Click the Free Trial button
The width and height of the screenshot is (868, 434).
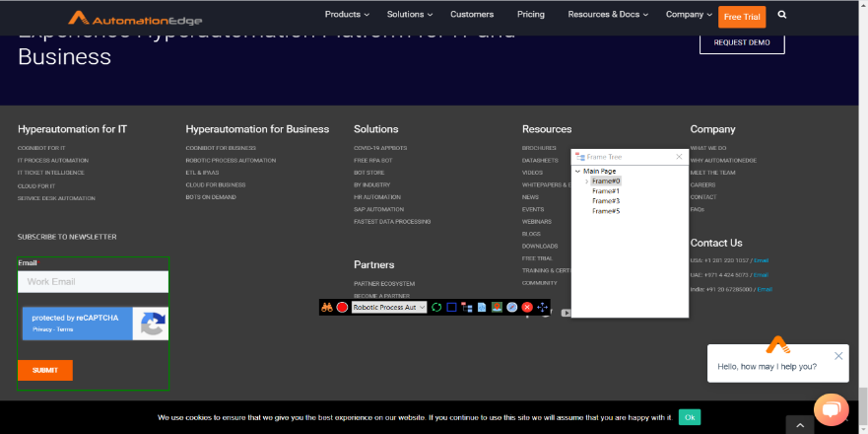[x=742, y=17]
